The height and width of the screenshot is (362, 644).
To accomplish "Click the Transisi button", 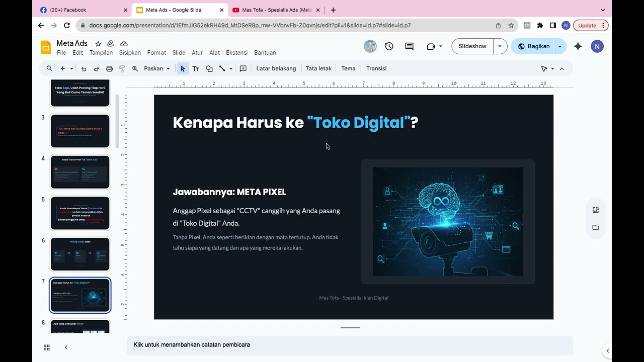I will 376,68.
